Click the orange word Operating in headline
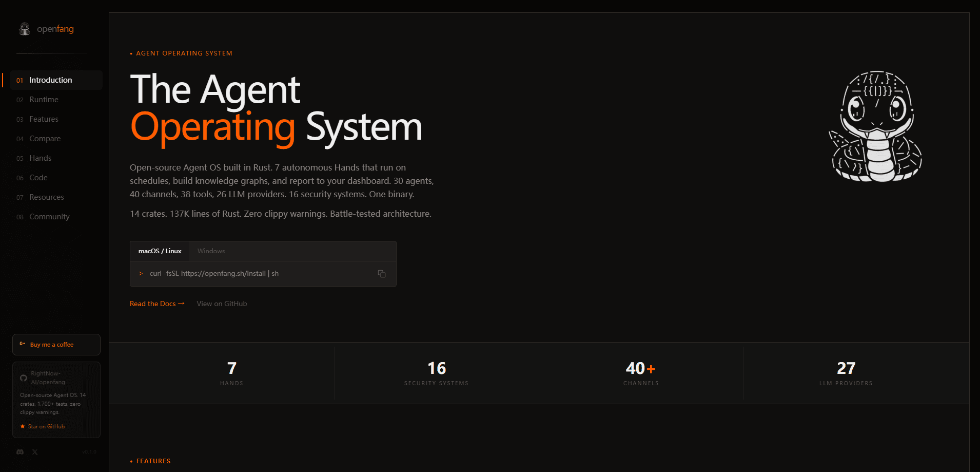 click(213, 127)
